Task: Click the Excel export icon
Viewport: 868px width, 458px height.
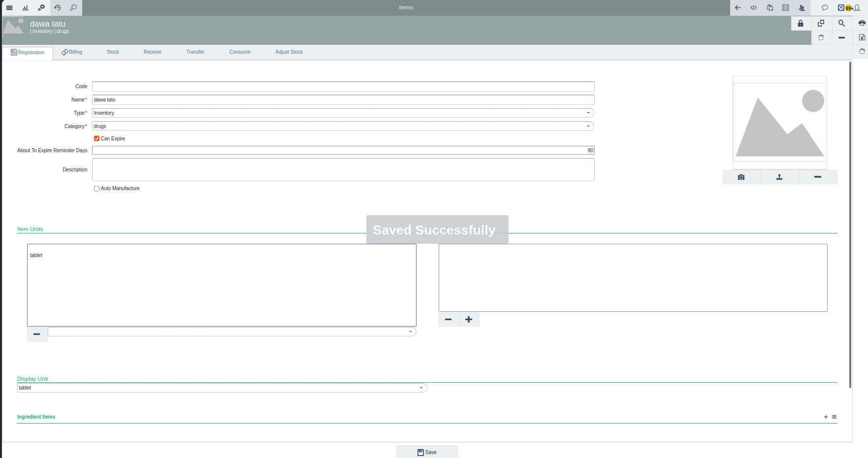Action: pyautogui.click(x=862, y=37)
